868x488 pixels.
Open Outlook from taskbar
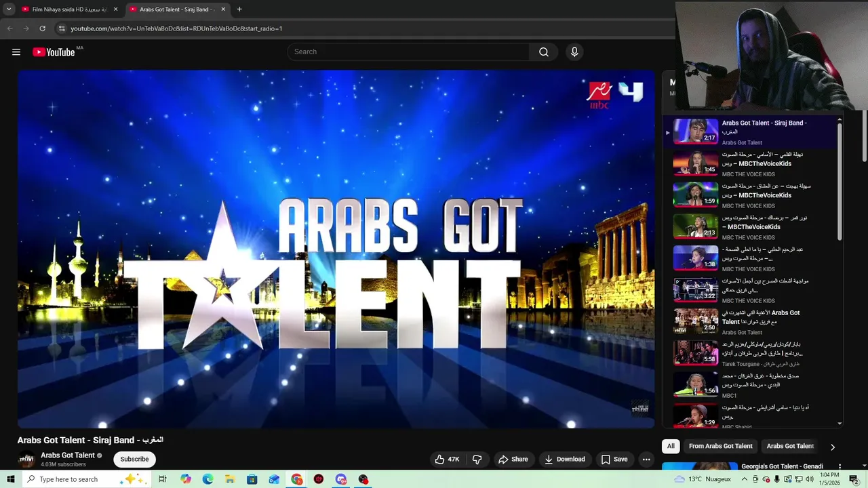pyautogui.click(x=274, y=479)
